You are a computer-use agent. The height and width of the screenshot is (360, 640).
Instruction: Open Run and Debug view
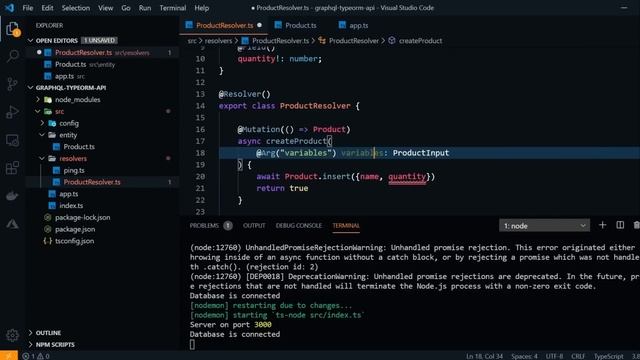click(x=12, y=112)
